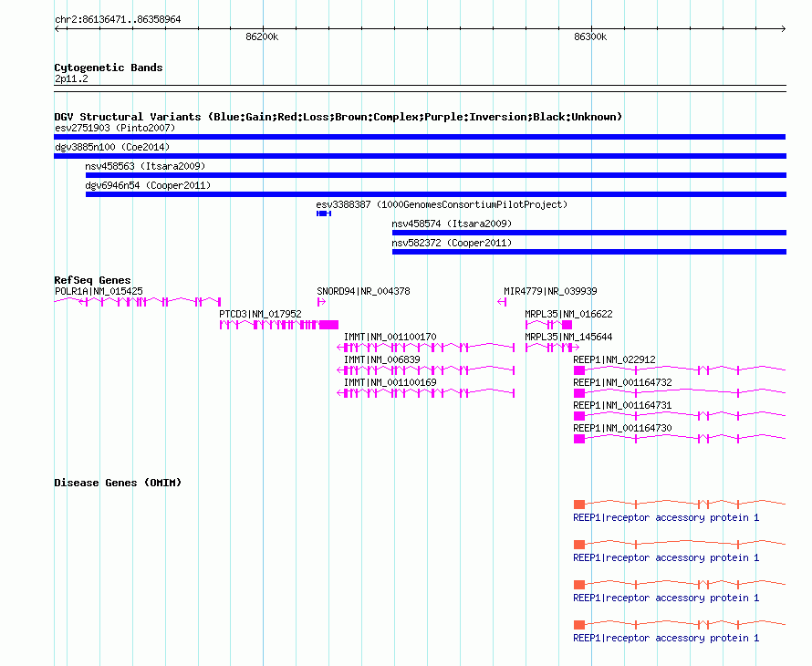Click the blue bar under dgv6946n54
This screenshot has height=666, width=812.
[x=436, y=194]
